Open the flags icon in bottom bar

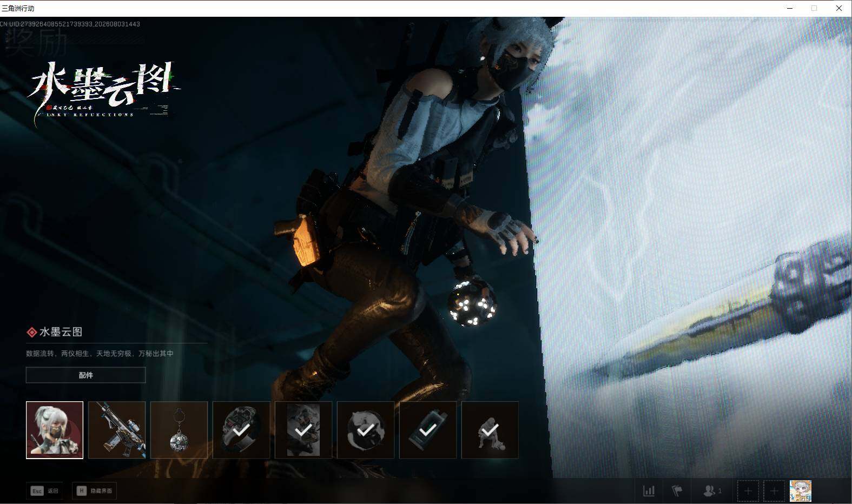click(x=677, y=490)
